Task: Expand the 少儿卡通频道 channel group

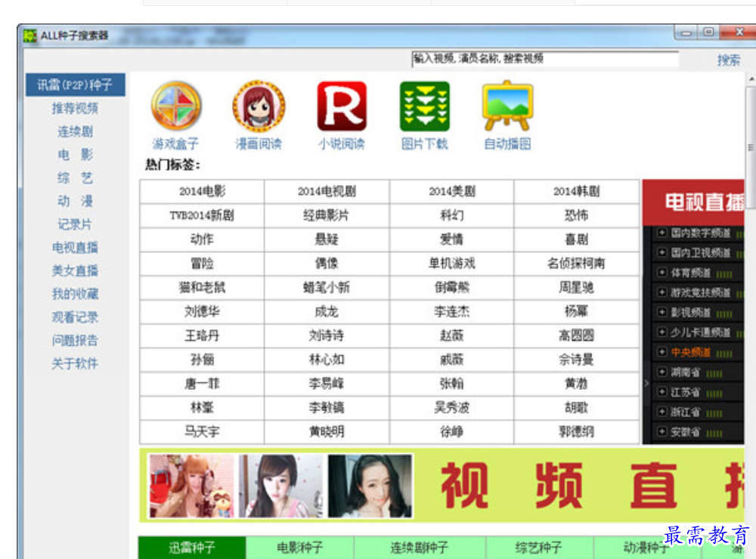Action: (662, 332)
